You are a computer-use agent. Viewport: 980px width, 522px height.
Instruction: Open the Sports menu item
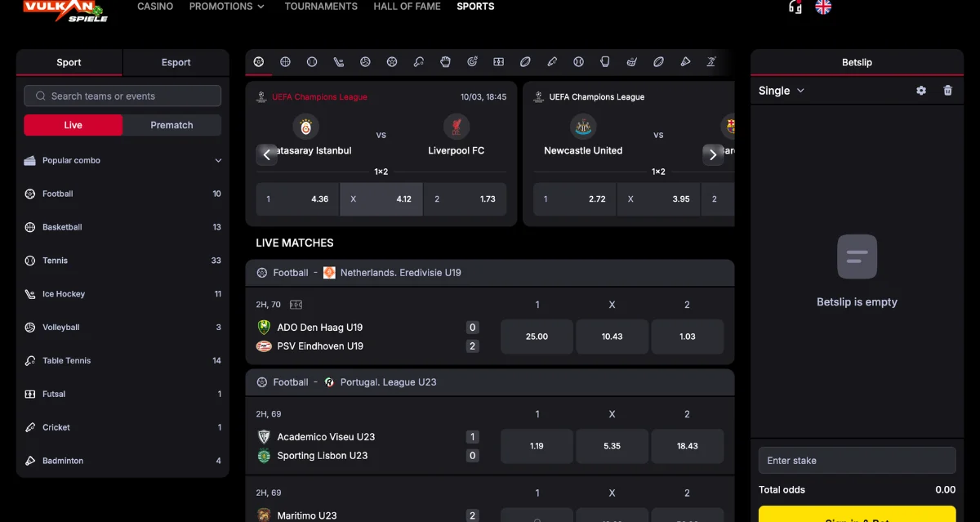point(475,6)
